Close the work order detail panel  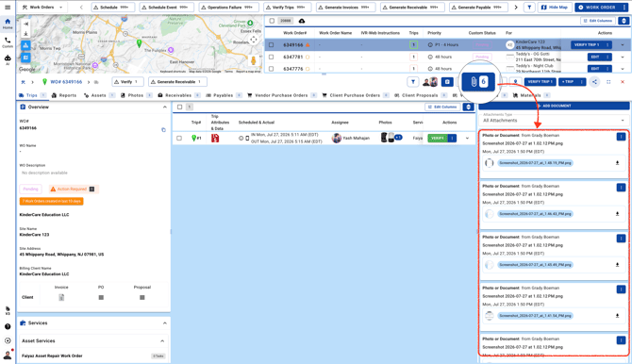623,82
